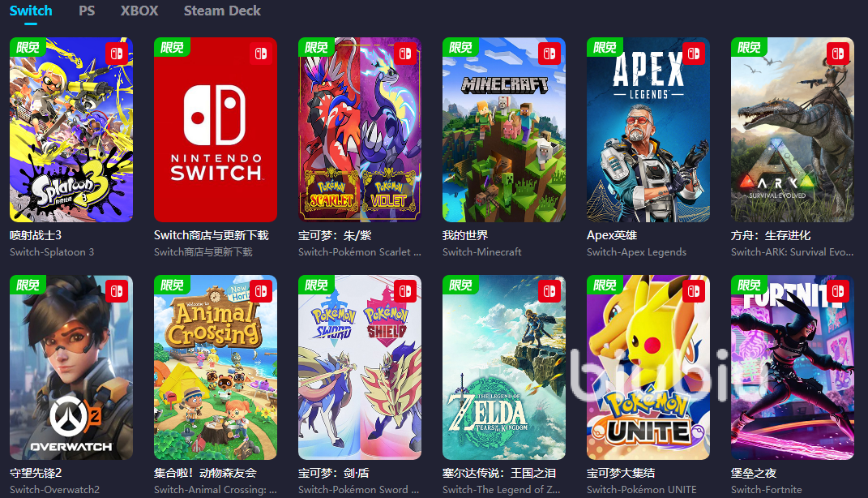
Task: Switch to the PS tab
Action: [87, 11]
